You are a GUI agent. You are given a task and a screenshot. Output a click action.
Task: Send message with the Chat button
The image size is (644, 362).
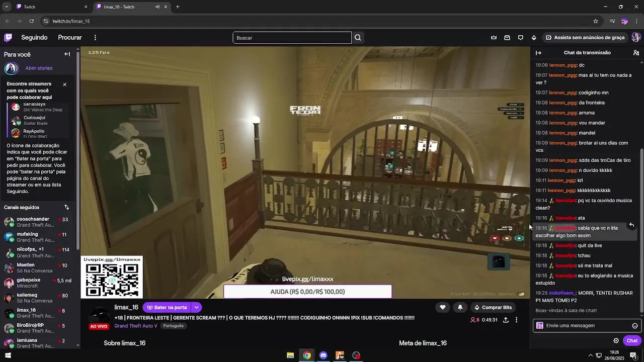point(632,340)
